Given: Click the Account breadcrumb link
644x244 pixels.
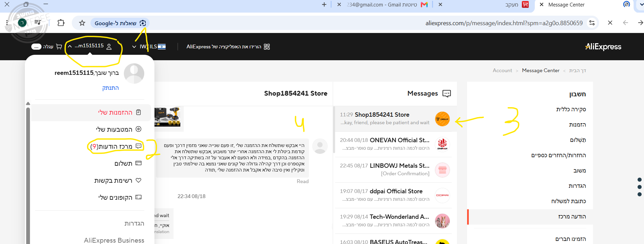Looking at the screenshot, I should point(502,70).
